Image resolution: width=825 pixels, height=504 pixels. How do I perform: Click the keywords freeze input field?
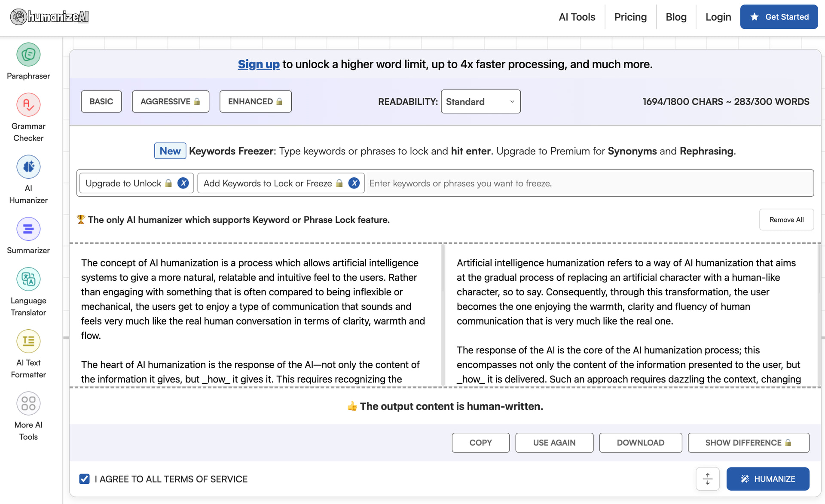coord(589,183)
